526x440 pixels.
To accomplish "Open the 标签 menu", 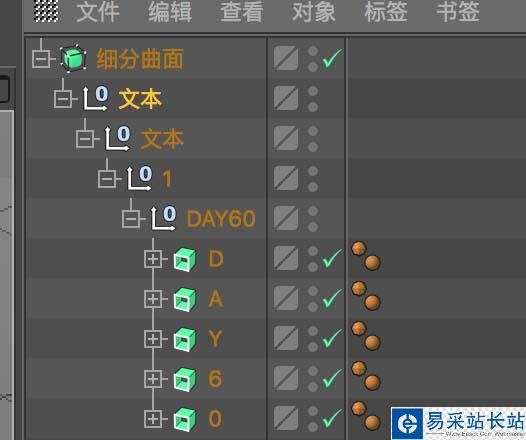I will (386, 12).
